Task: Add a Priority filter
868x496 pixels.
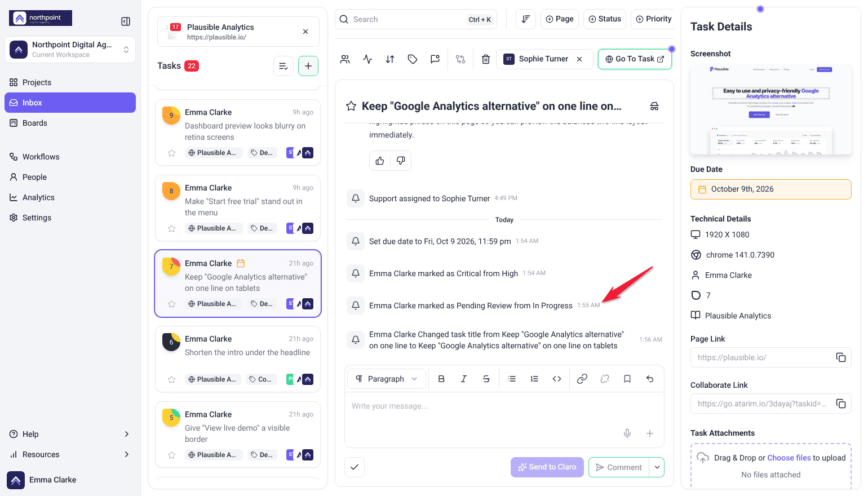Action: pos(654,19)
